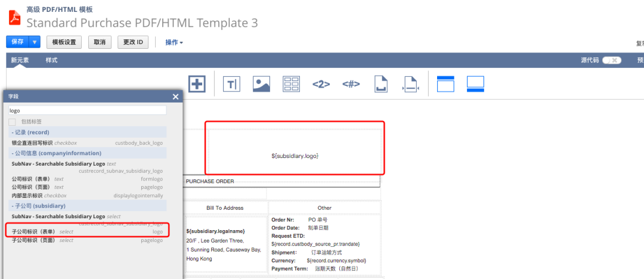Click the Other header cell
The width and height of the screenshot is (644, 279).
click(324, 208)
